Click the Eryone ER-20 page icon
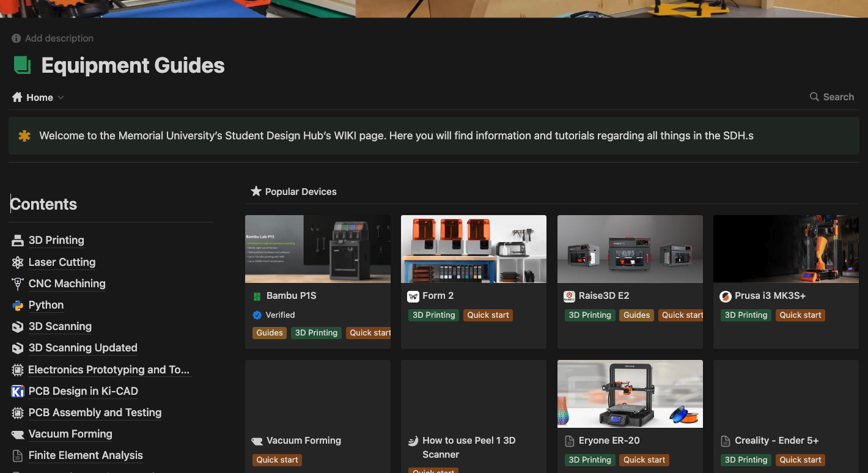 point(569,441)
